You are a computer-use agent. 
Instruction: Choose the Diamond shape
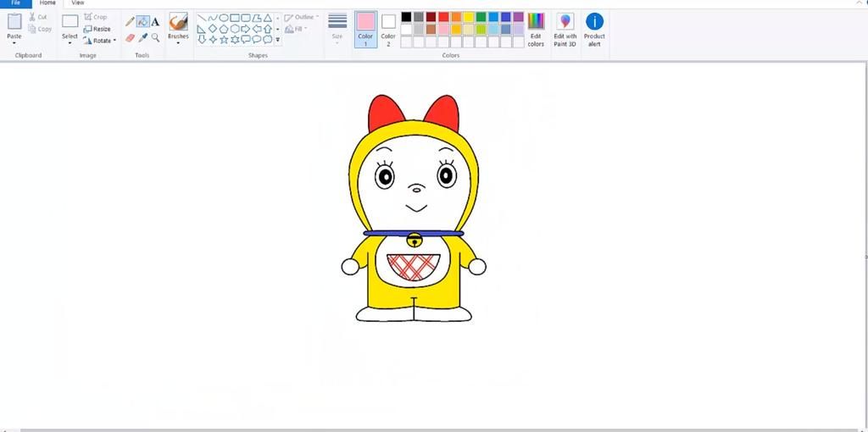tap(213, 29)
